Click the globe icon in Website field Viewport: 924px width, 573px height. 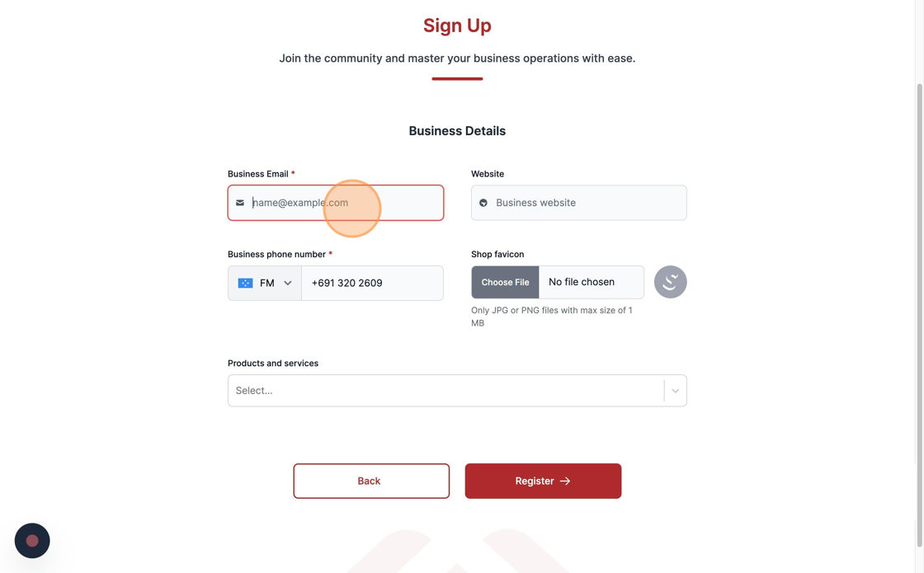coord(483,203)
